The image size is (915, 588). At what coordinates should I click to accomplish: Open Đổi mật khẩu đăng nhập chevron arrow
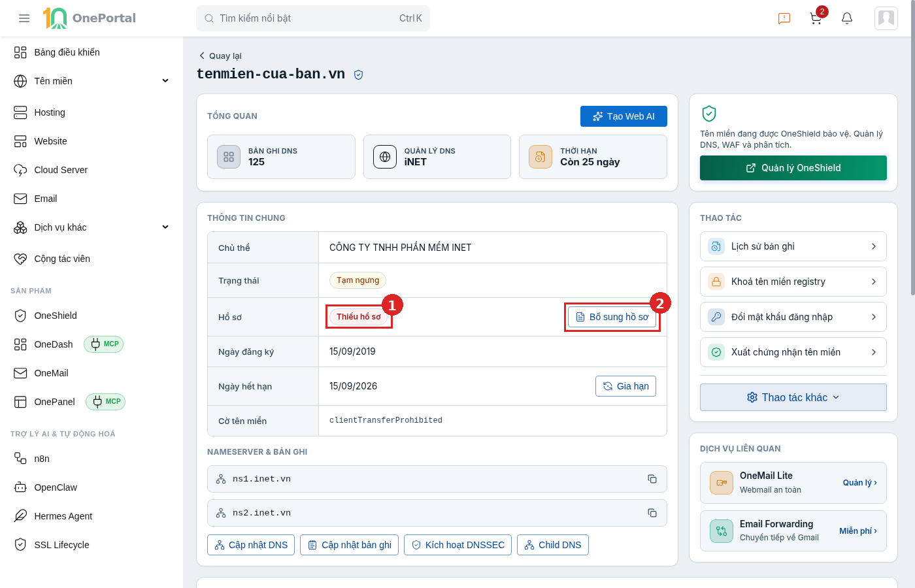pyautogui.click(x=874, y=317)
